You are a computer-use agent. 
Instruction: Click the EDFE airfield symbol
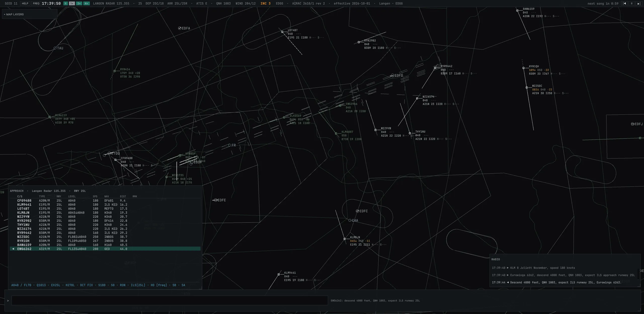coord(216,200)
